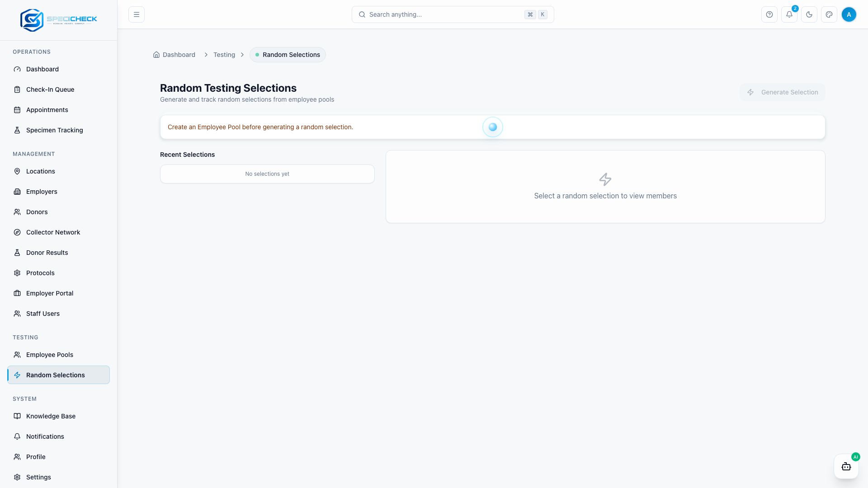Click the home icon in breadcrumb
The height and width of the screenshot is (488, 868).
click(x=156, y=55)
